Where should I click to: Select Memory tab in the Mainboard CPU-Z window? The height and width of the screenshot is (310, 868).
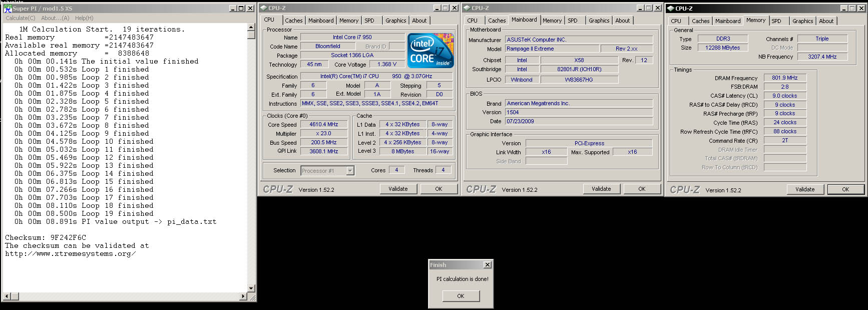tap(552, 21)
